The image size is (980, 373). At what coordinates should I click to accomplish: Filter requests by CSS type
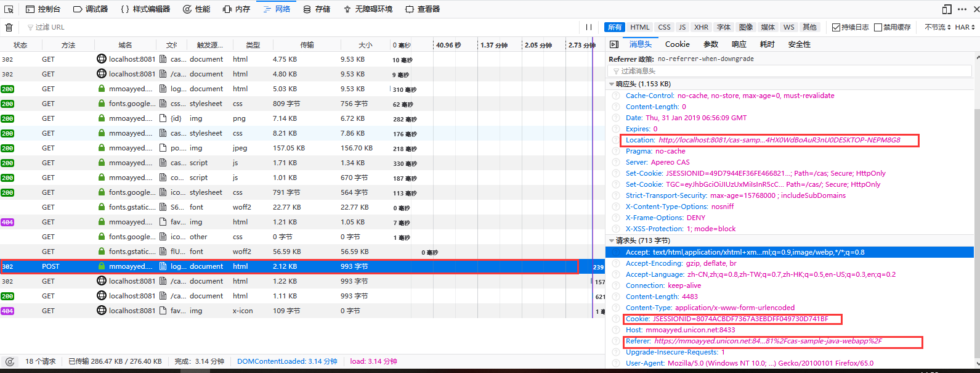coord(664,27)
